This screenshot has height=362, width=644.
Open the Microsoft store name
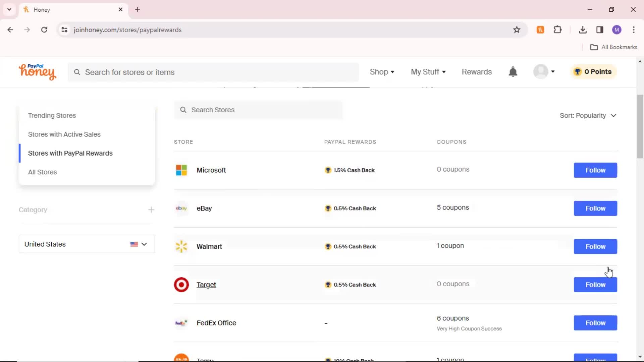211,170
